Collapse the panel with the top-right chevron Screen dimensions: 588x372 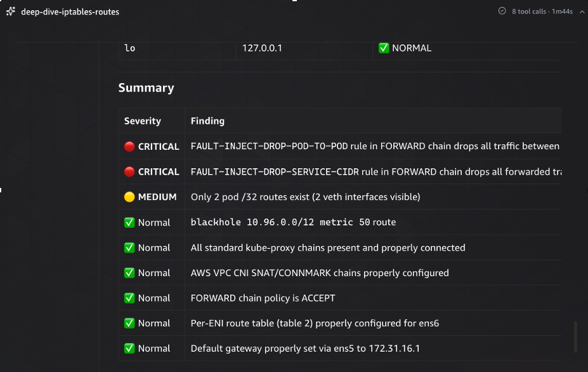[582, 11]
